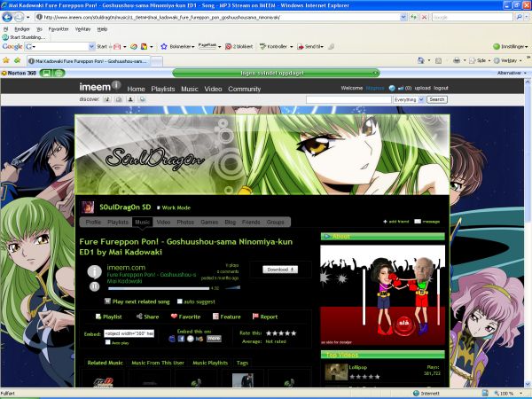Open the Norton Alternativer dropdown
Screen dimensions: 532x399
(x=512, y=73)
